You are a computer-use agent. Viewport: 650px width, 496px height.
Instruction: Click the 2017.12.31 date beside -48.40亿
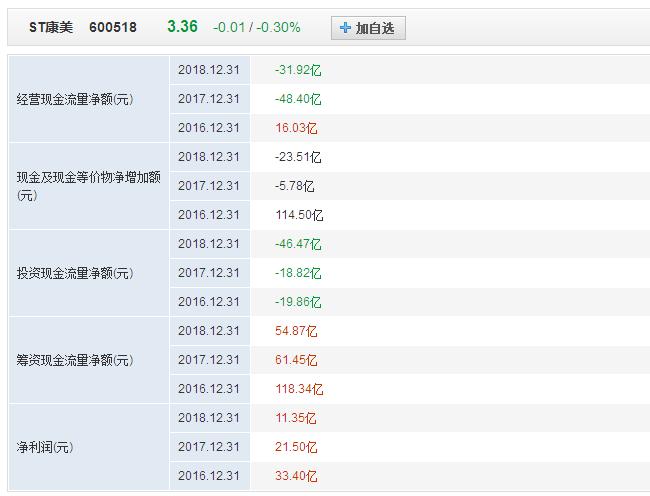point(209,99)
